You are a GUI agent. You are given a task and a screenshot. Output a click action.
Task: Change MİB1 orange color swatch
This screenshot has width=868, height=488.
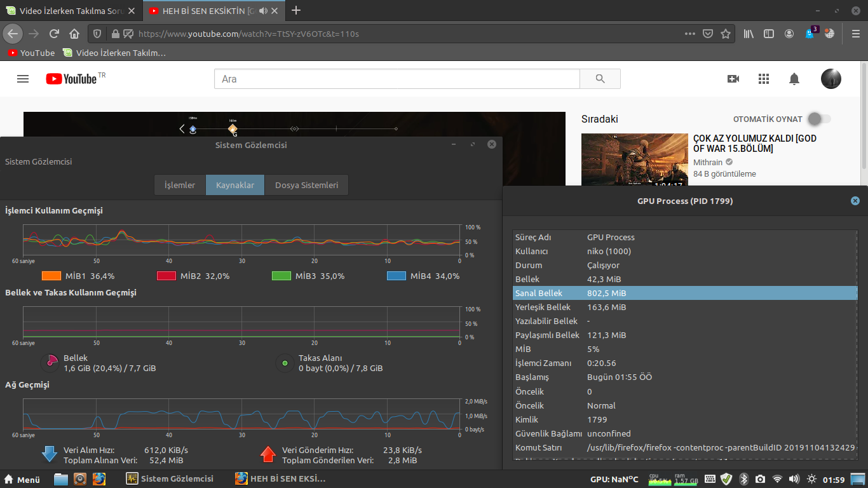click(51, 276)
